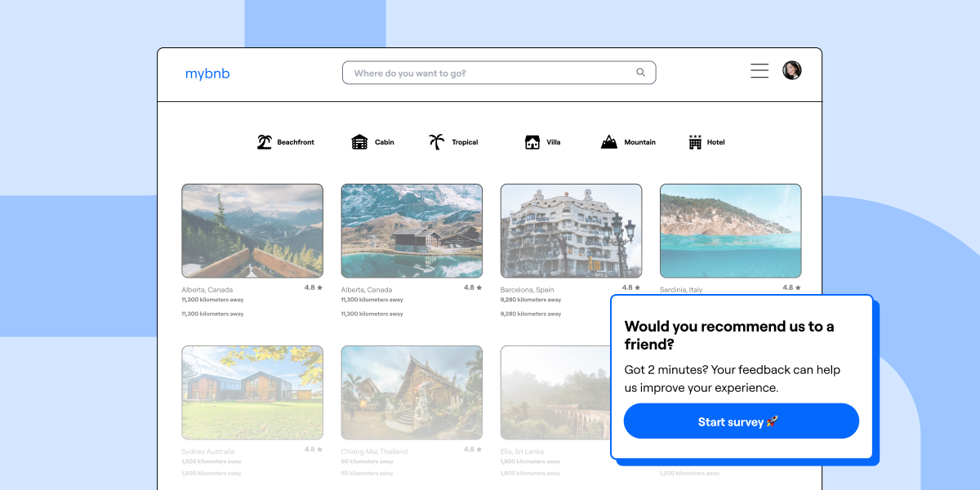980x490 pixels.
Task: Choose the Hotel building icon
Action: (695, 142)
